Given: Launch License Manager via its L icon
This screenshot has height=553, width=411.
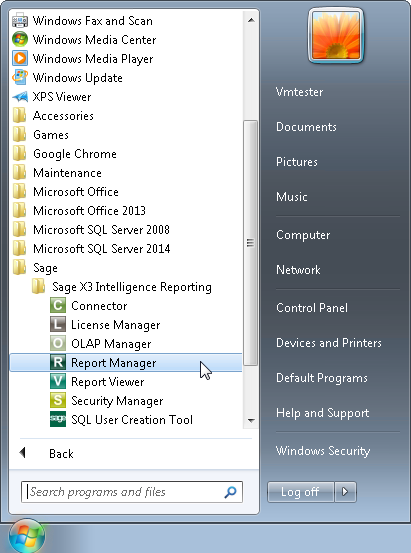Looking at the screenshot, I should click(x=58, y=324).
